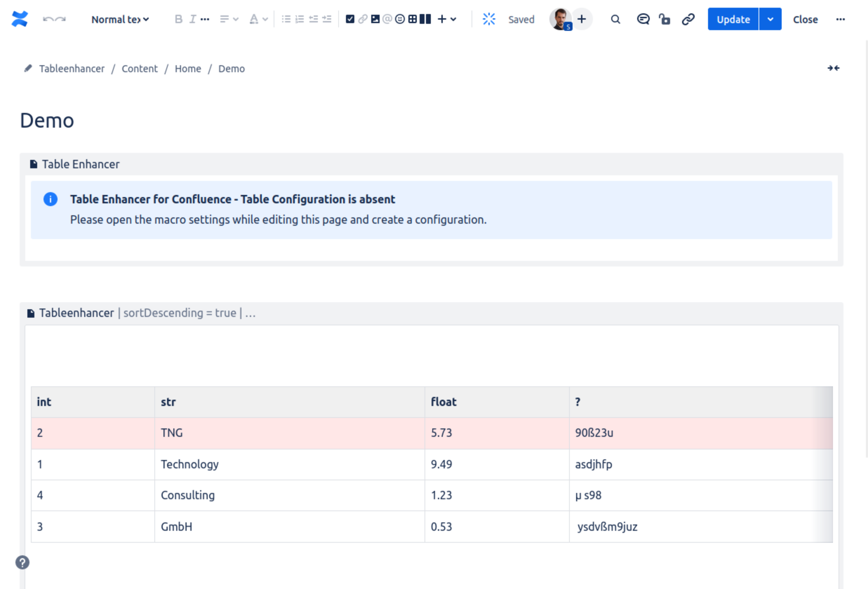The image size is (868, 589).
Task: Insert an action item checkbox
Action: point(349,19)
